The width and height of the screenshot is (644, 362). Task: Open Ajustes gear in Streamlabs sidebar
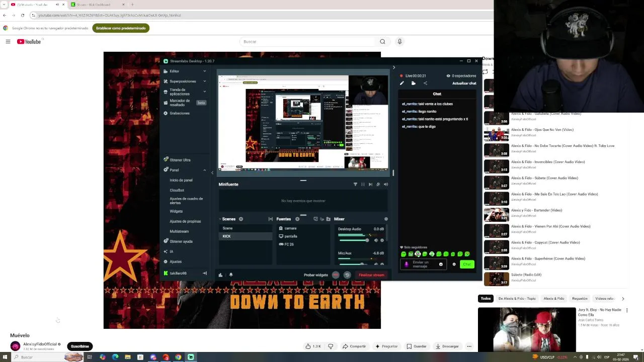click(175, 261)
